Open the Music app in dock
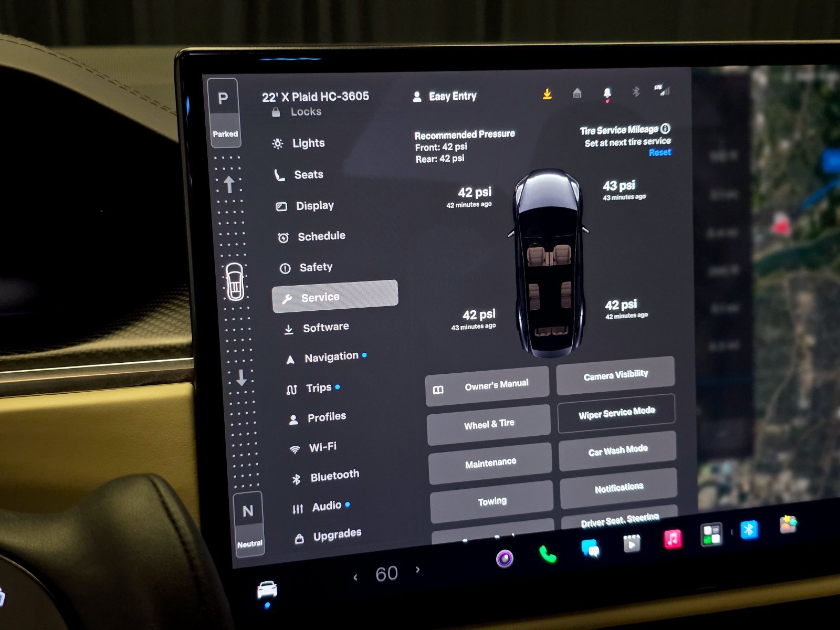This screenshot has height=630, width=840. (673, 539)
